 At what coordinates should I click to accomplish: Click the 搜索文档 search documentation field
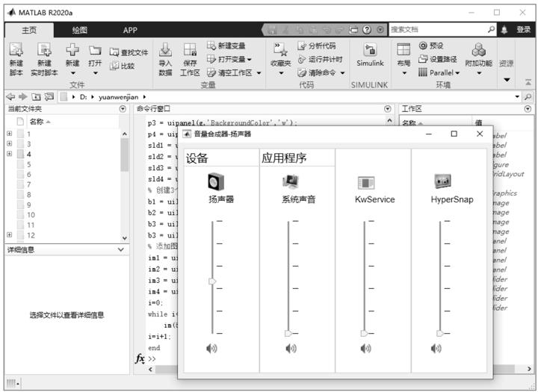(x=439, y=30)
